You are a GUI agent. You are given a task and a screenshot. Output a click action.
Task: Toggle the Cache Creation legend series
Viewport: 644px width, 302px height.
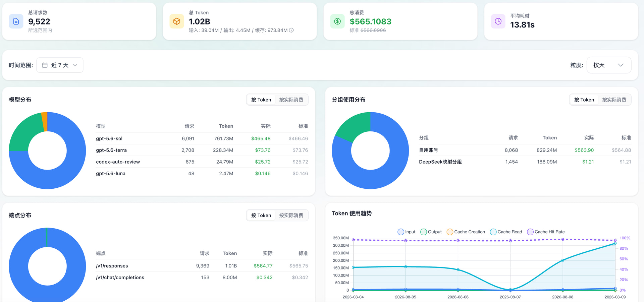466,232
